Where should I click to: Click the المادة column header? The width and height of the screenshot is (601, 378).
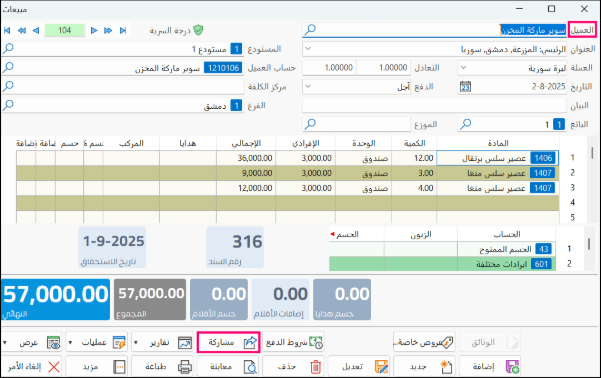click(x=498, y=143)
